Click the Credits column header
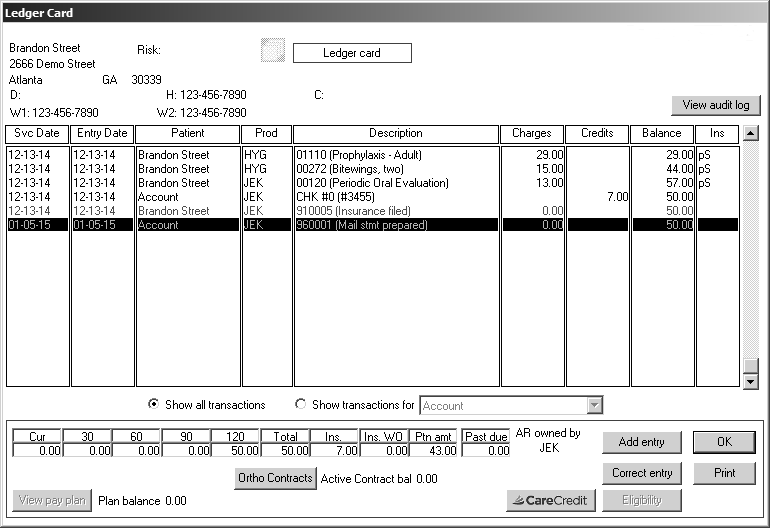 click(597, 134)
